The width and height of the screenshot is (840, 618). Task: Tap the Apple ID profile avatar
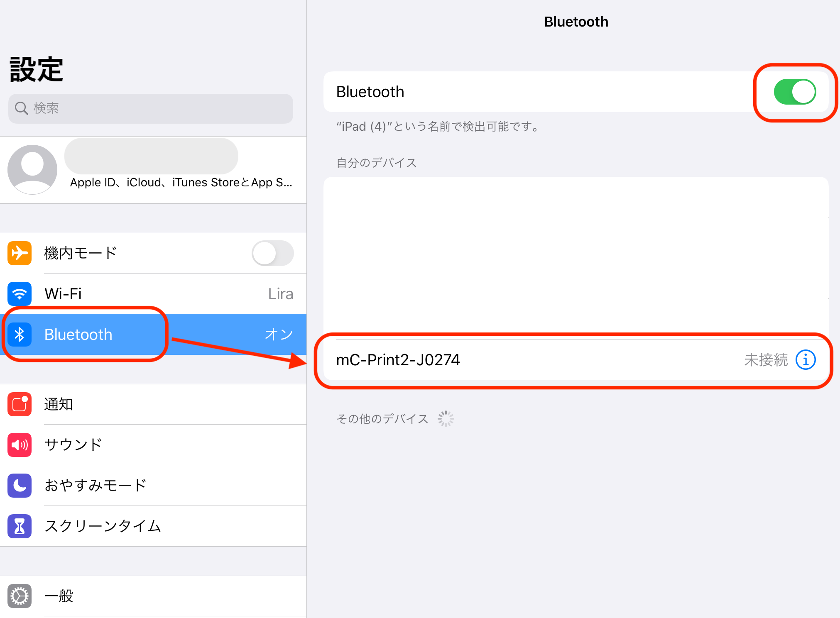coord(32,170)
